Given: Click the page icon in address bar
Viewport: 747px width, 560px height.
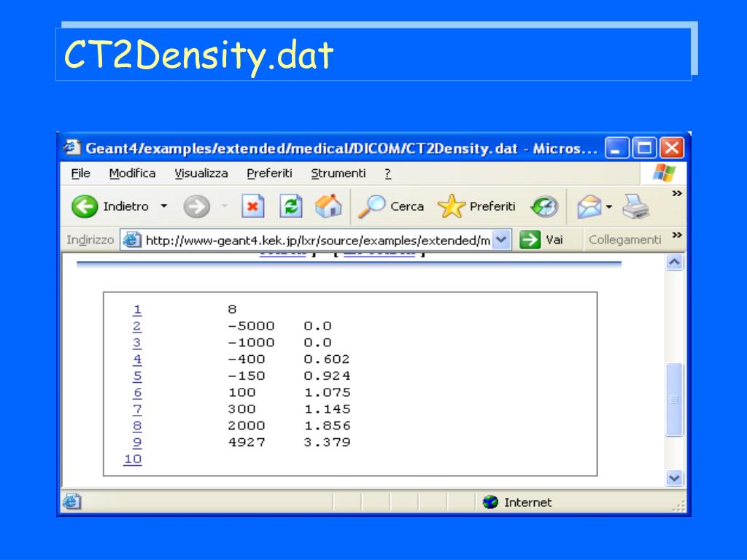Looking at the screenshot, I should 132,239.
